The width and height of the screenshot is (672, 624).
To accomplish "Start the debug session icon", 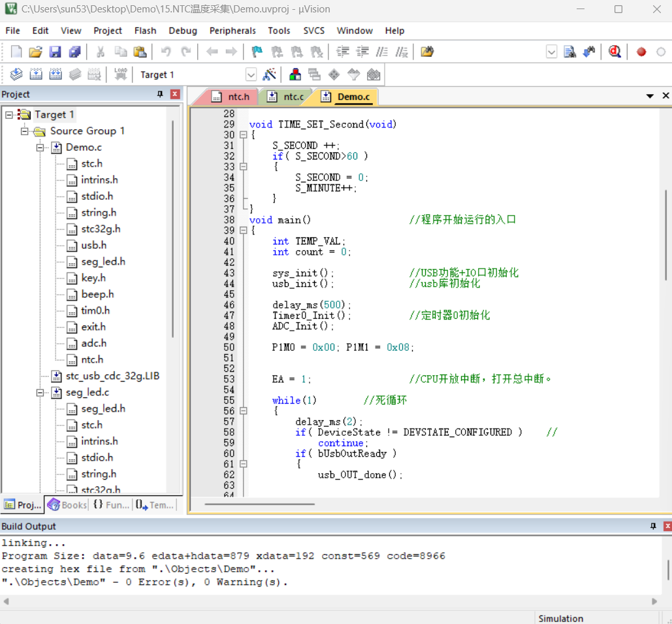I will click(615, 52).
